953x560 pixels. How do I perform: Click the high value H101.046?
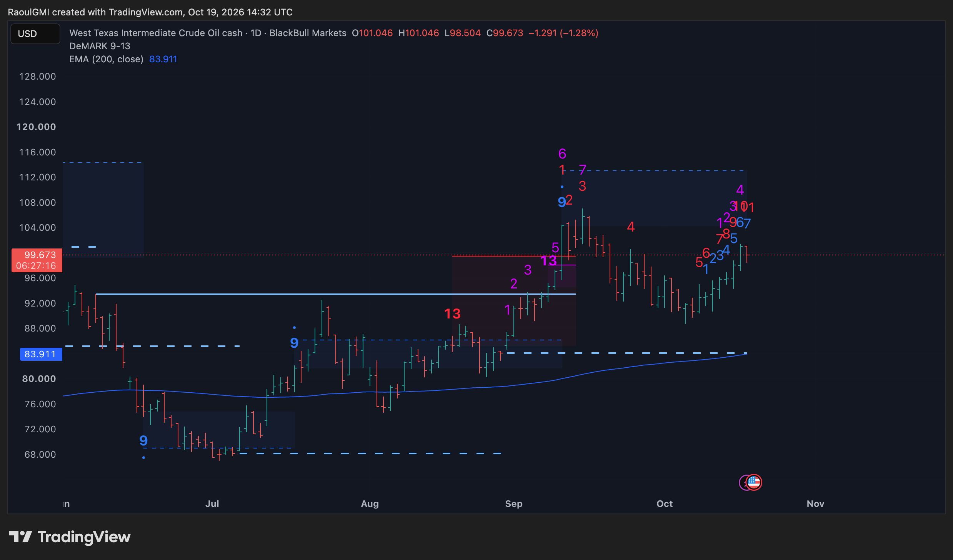click(418, 33)
